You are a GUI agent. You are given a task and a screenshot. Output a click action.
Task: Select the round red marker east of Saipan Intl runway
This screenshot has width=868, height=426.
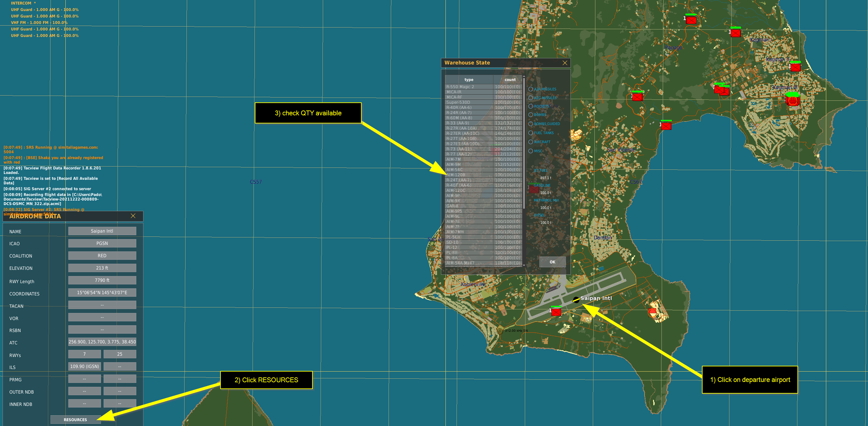[x=652, y=312]
